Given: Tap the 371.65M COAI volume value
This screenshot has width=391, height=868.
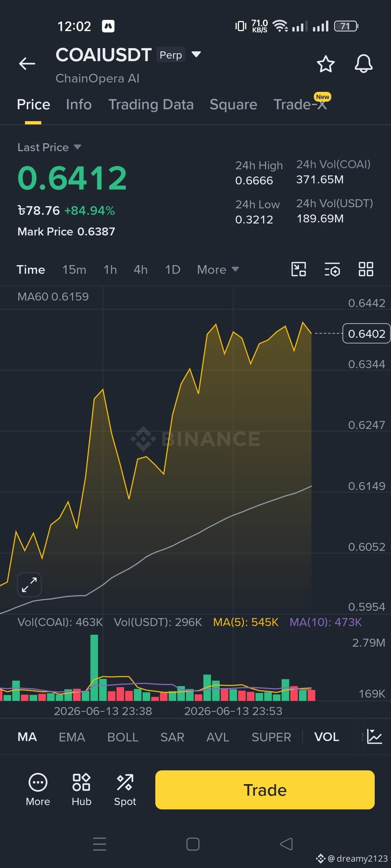Looking at the screenshot, I should click(x=320, y=179).
